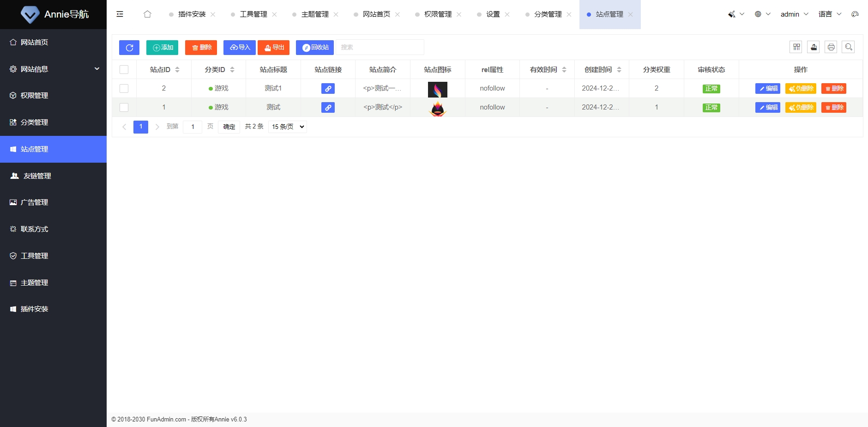Screen dimensions: 868x427
Task: Click the export folder icon at table top-right
Action: pos(814,47)
